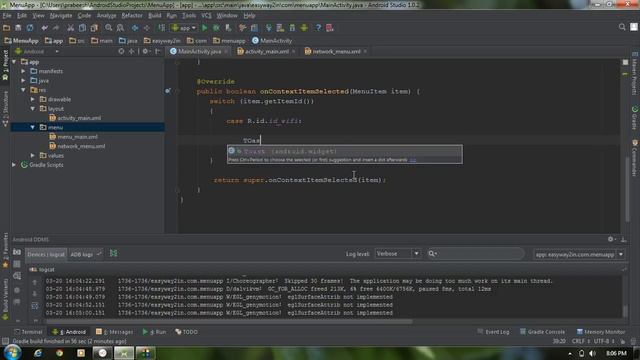The width and height of the screenshot is (640, 360).
Task: Click the Search Everywhere magnifier icon
Action: [x=622, y=27]
